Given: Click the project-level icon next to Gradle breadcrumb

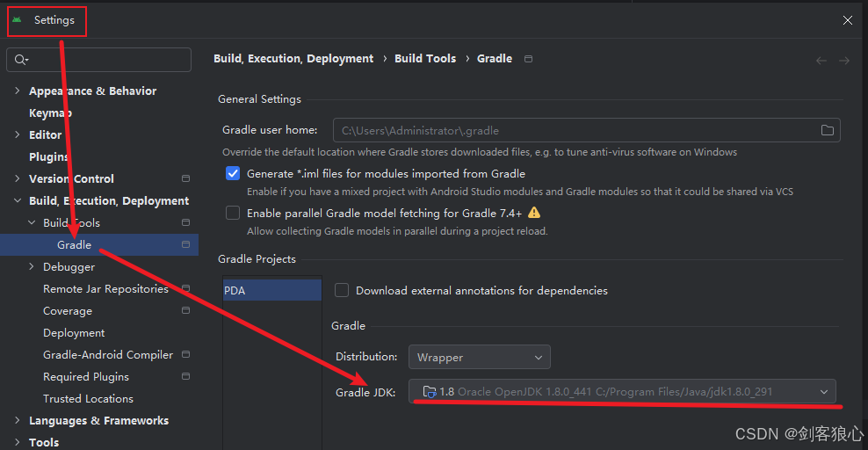Looking at the screenshot, I should [528, 59].
